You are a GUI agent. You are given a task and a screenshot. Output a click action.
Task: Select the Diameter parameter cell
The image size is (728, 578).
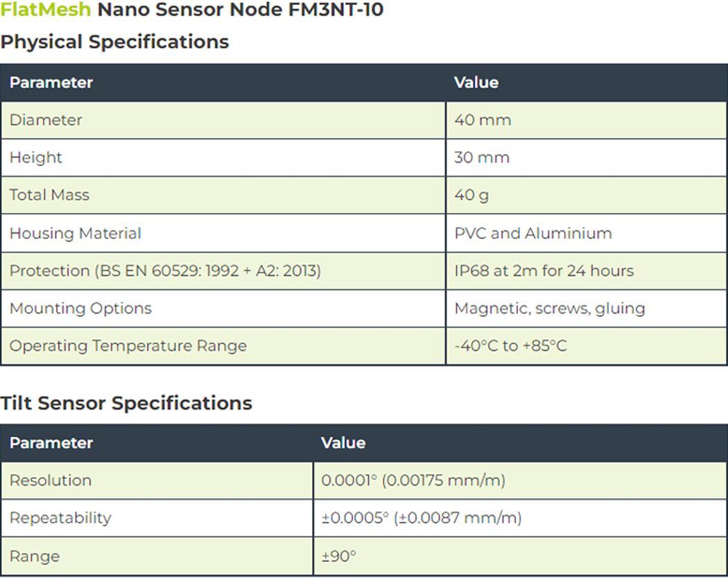click(46, 120)
